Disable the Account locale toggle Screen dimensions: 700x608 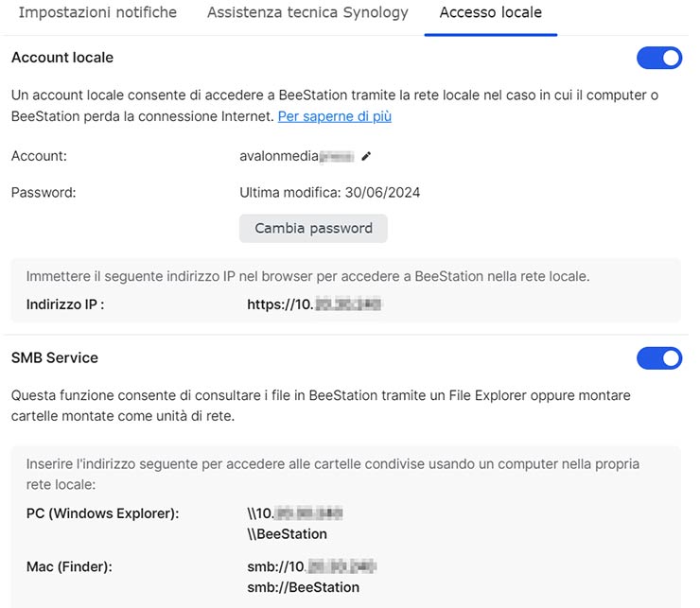pyautogui.click(x=658, y=58)
